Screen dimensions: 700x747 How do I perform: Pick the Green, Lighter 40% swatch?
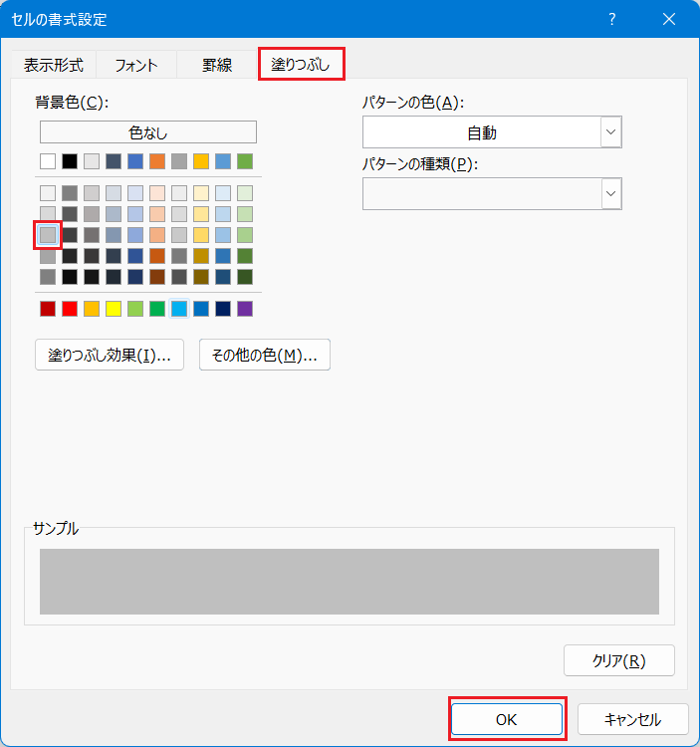245,235
